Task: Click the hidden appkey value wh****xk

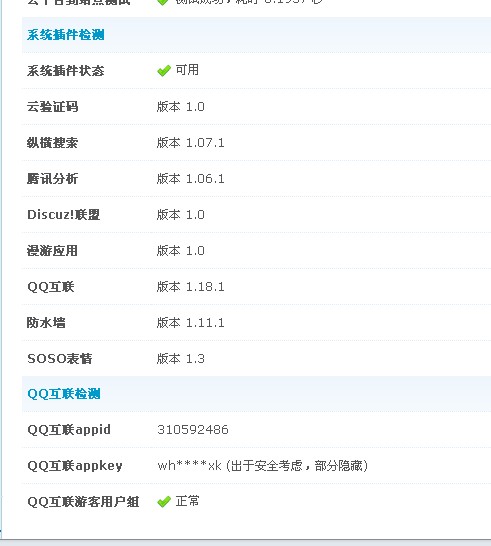Action: [189, 466]
